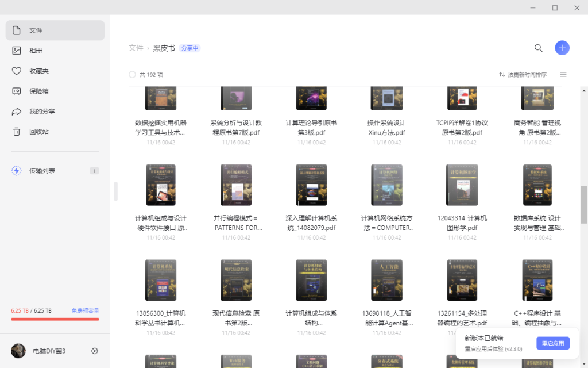Select 计算机网络系统方法 COMPUTER thumbnail
588x368 pixels.
tap(386, 185)
